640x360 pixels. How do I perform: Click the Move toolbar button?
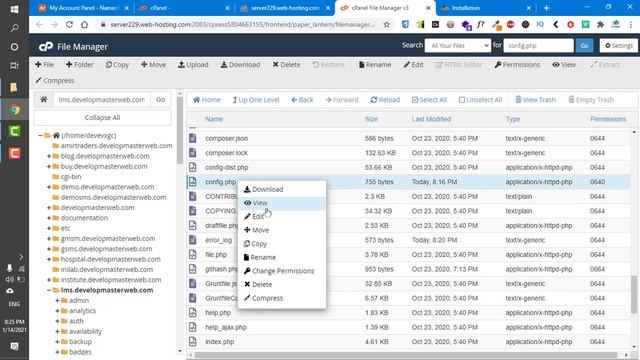pyautogui.click(x=153, y=64)
